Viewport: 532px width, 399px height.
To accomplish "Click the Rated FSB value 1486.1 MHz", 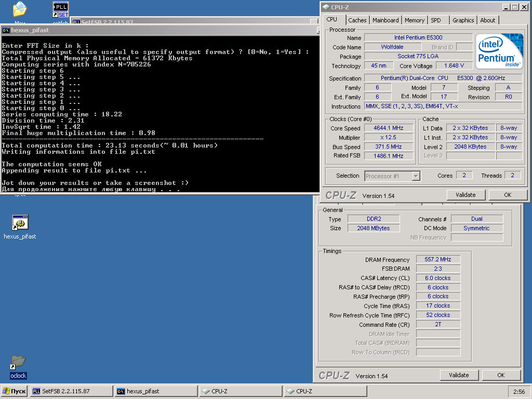I will coord(389,156).
